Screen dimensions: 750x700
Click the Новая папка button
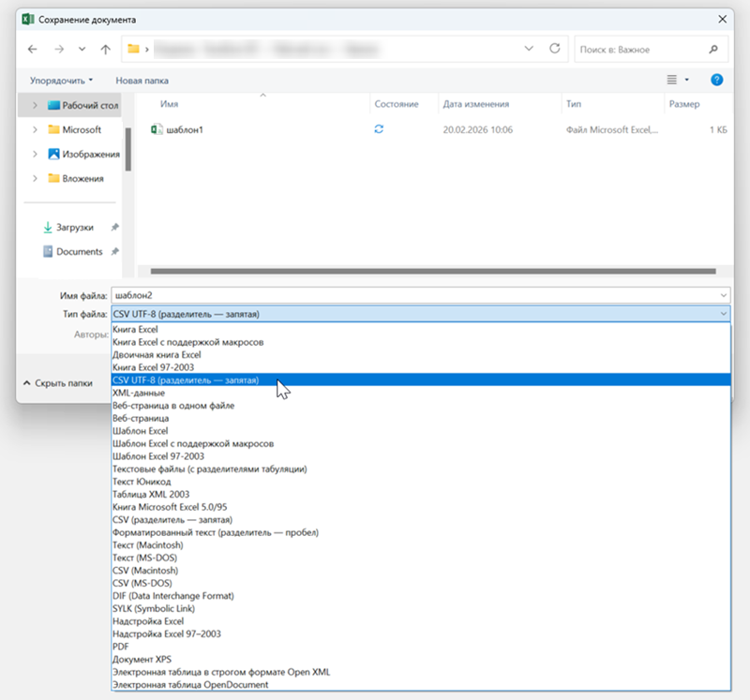(x=142, y=81)
